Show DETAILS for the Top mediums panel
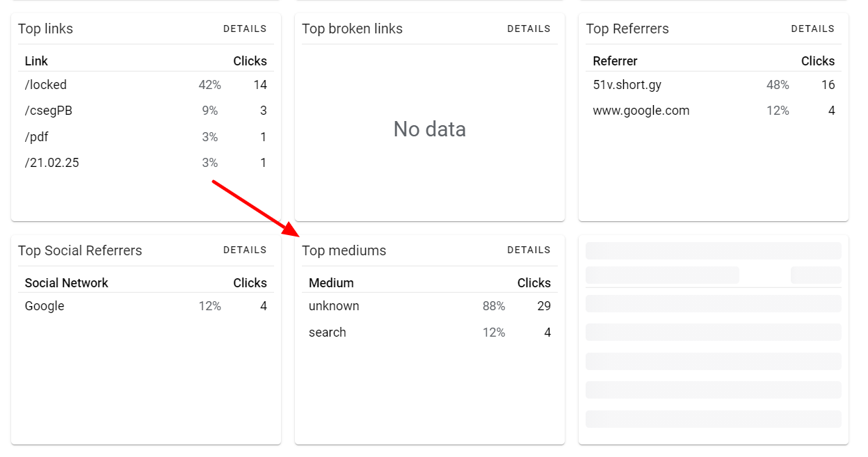Screen dimensions: 868x457 529,250
